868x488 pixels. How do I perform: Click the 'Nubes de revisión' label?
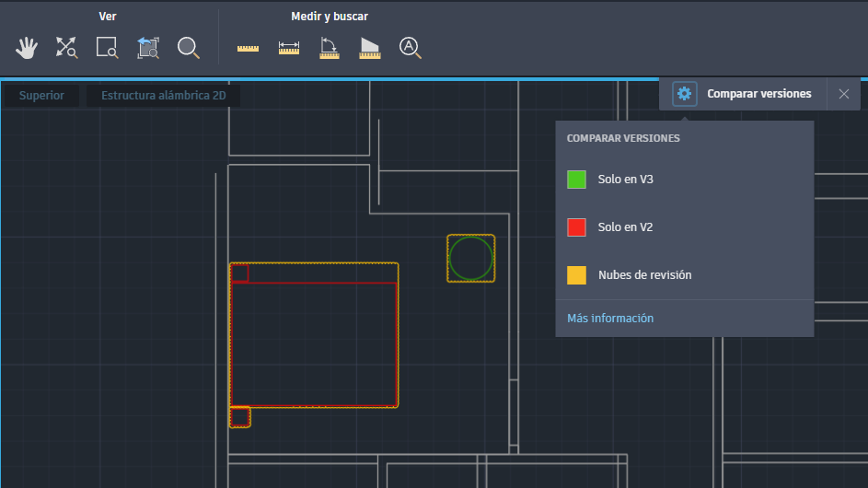[645, 274]
